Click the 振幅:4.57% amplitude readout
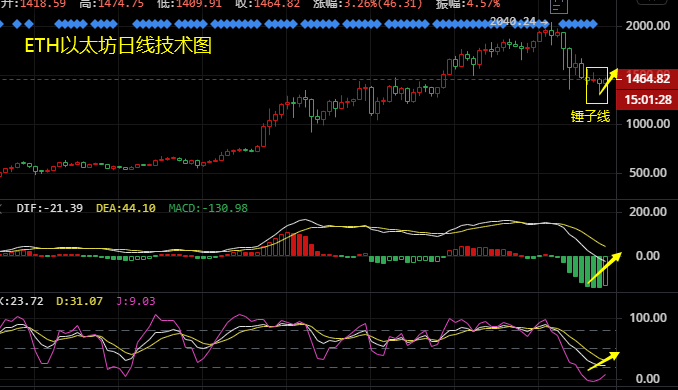The image size is (678, 390). (468, 4)
